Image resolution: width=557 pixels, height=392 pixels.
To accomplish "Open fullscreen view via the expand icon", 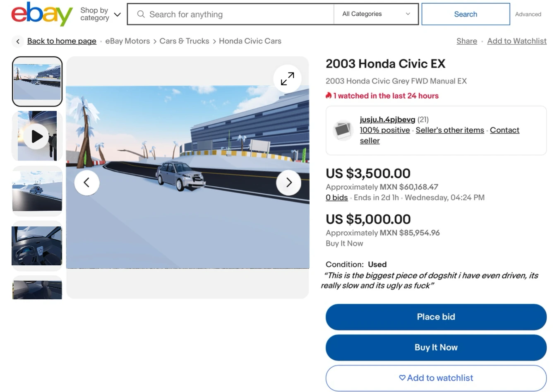I will 287,78.
